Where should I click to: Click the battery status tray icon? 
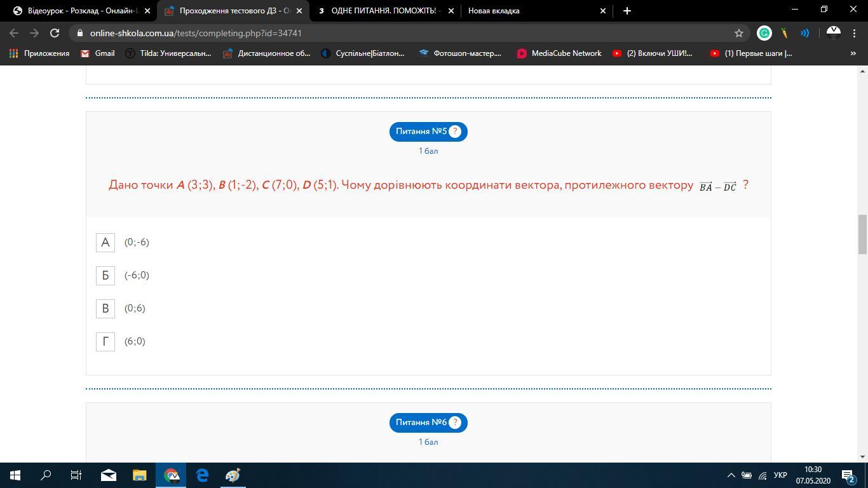point(747,475)
